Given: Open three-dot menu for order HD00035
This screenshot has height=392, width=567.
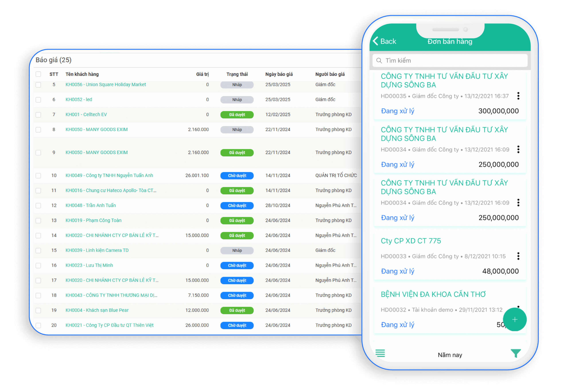Looking at the screenshot, I should 518,96.
